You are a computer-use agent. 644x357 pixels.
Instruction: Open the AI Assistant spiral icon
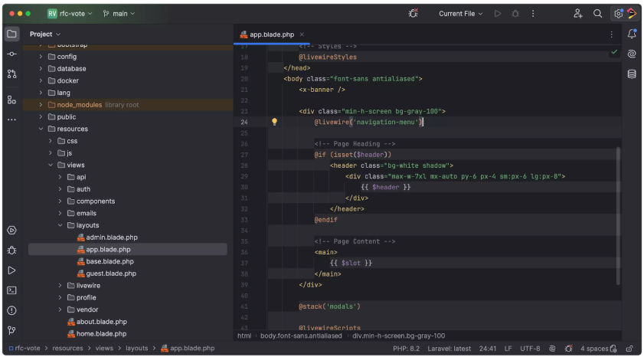[x=632, y=54]
